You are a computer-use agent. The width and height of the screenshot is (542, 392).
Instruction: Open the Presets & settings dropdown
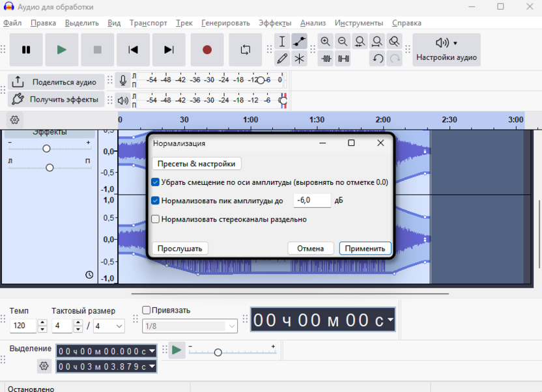(x=196, y=163)
